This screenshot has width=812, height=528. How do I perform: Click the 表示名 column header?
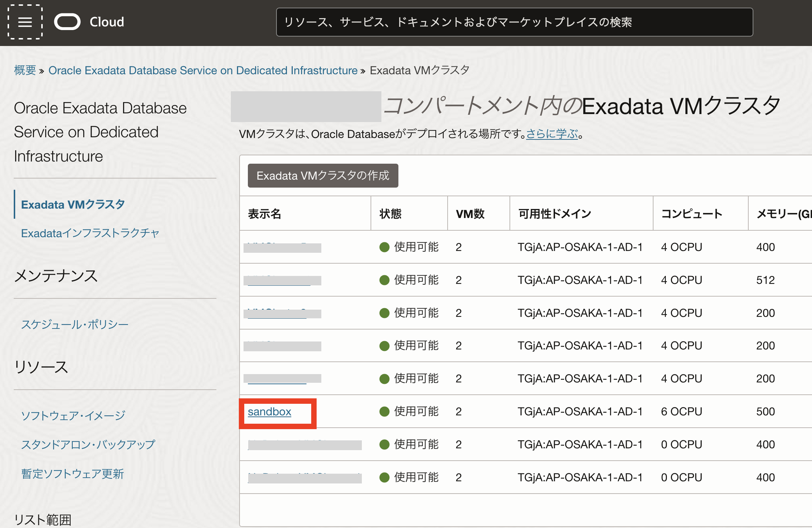tap(265, 214)
